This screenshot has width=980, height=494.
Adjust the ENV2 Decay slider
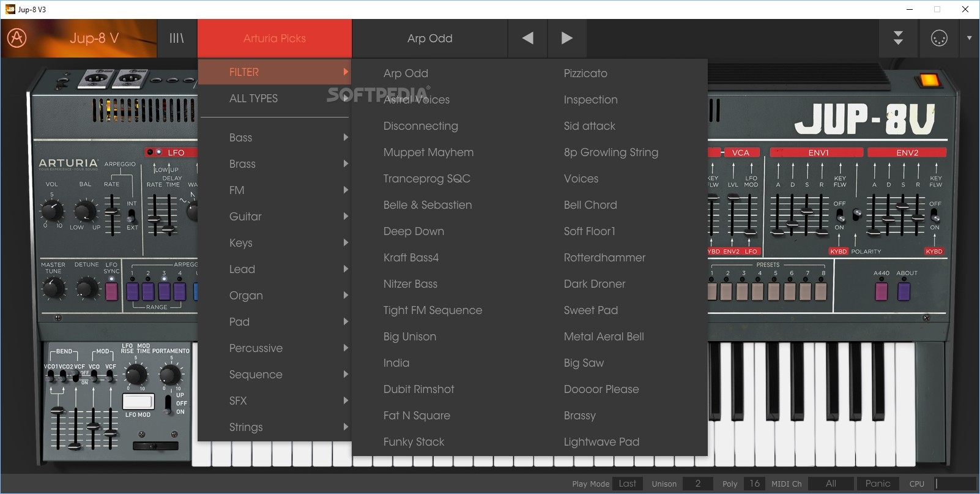click(888, 219)
